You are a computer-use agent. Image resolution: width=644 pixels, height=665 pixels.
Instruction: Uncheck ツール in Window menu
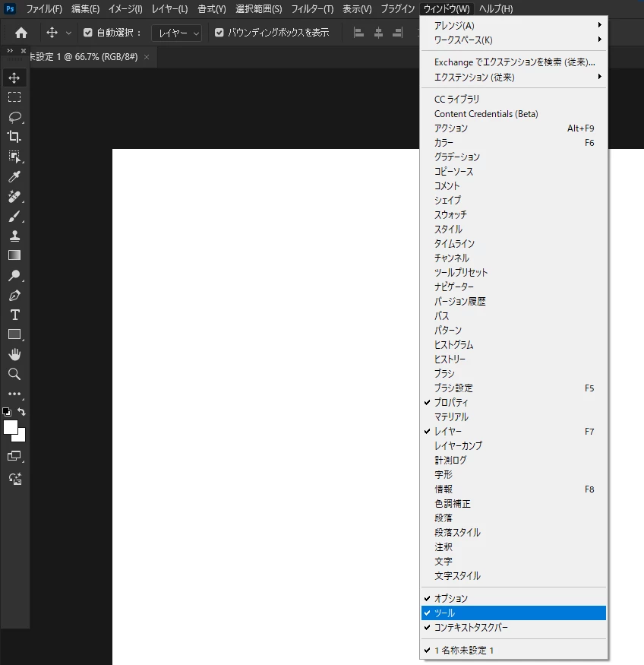click(x=513, y=613)
